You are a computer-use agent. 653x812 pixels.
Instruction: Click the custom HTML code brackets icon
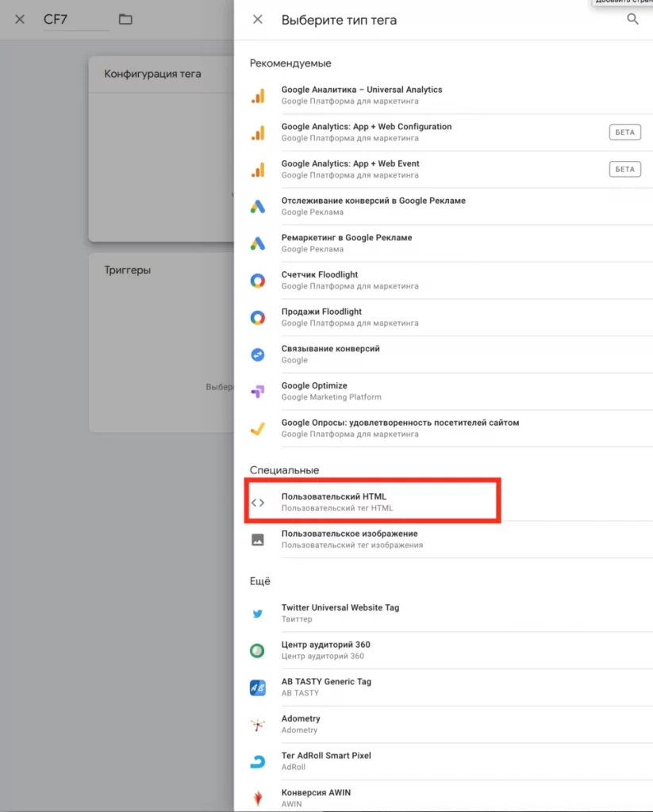(258, 502)
